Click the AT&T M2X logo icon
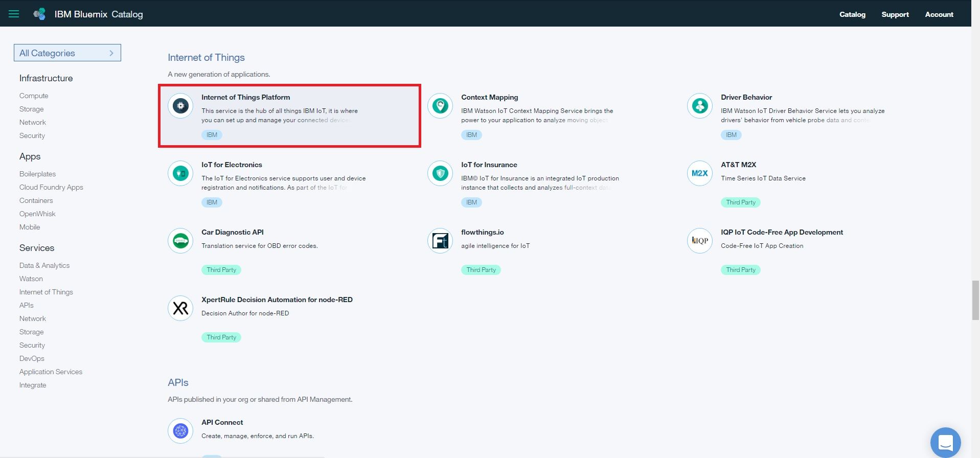Image resolution: width=980 pixels, height=458 pixels. point(700,173)
